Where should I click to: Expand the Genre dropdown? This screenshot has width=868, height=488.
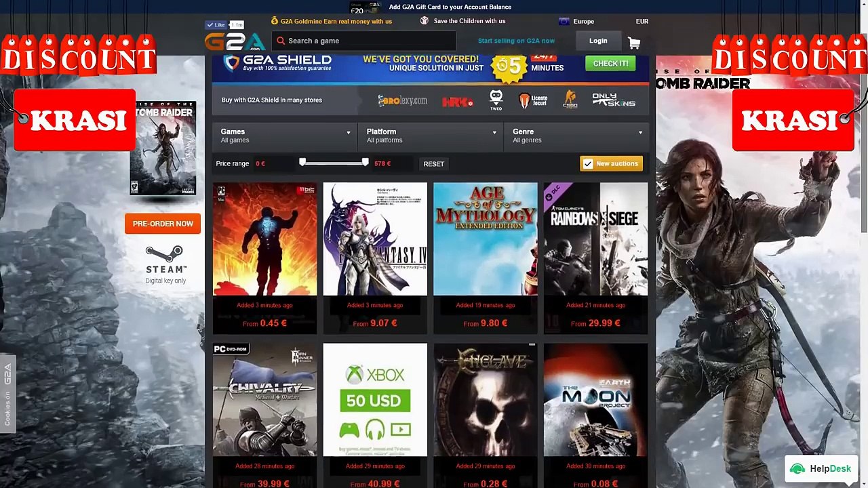(577, 136)
